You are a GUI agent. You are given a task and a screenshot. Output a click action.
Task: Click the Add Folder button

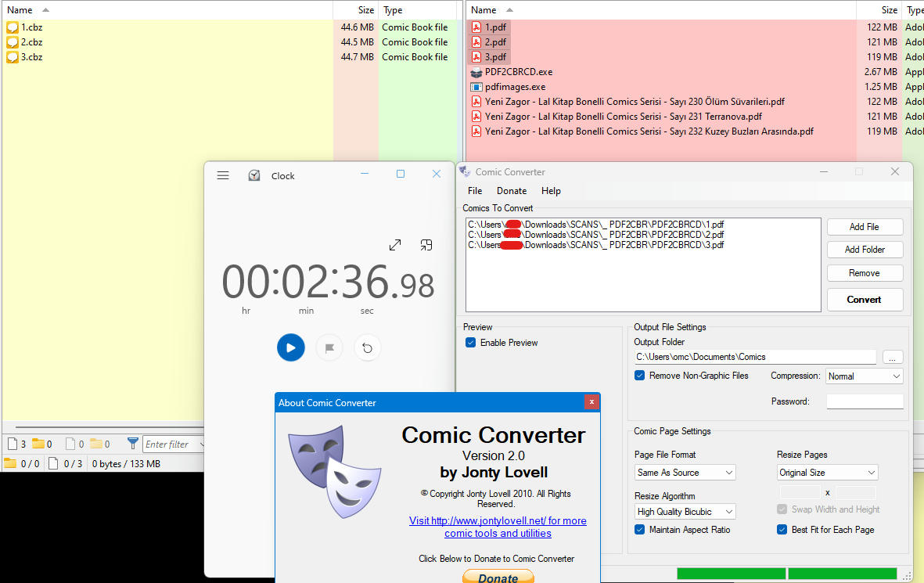tap(865, 250)
